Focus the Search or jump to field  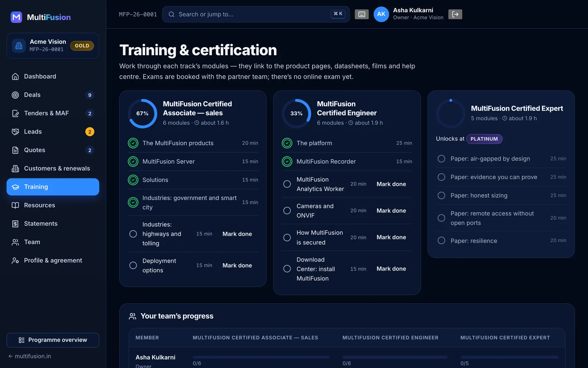(x=256, y=14)
